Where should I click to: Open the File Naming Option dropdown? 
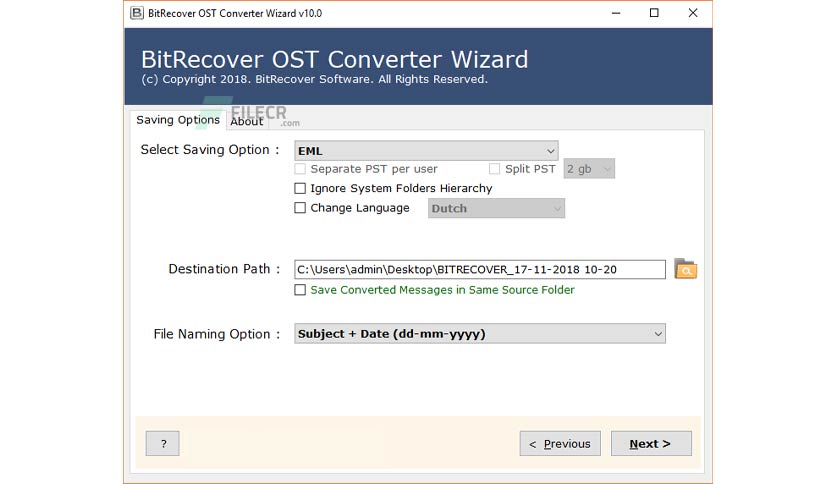[x=479, y=334]
